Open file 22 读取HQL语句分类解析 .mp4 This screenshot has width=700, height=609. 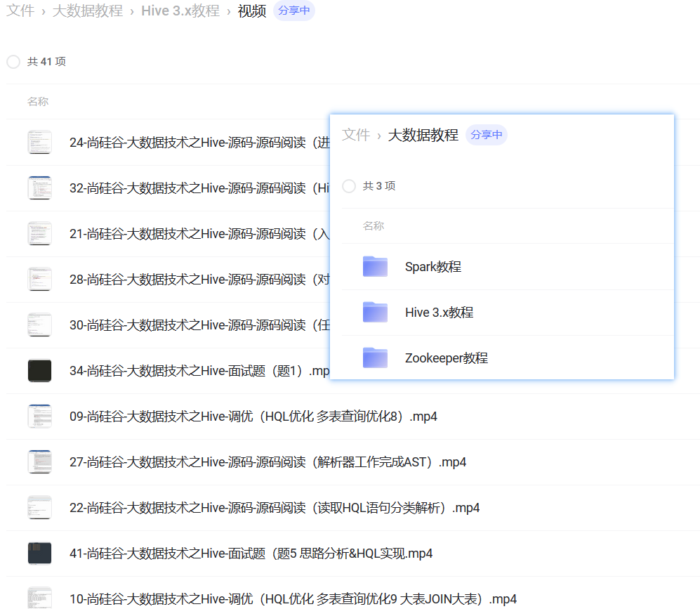click(x=275, y=508)
